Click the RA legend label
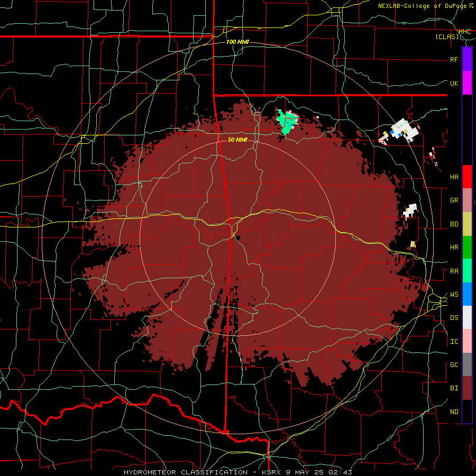Image resolution: width=476 pixels, height=476 pixels. pos(454,271)
